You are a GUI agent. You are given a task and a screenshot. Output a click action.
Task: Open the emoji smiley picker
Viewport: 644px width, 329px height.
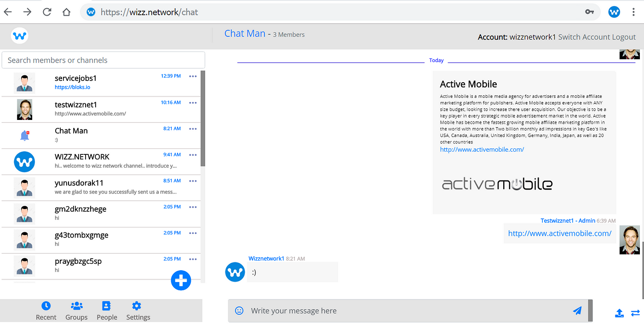click(239, 311)
